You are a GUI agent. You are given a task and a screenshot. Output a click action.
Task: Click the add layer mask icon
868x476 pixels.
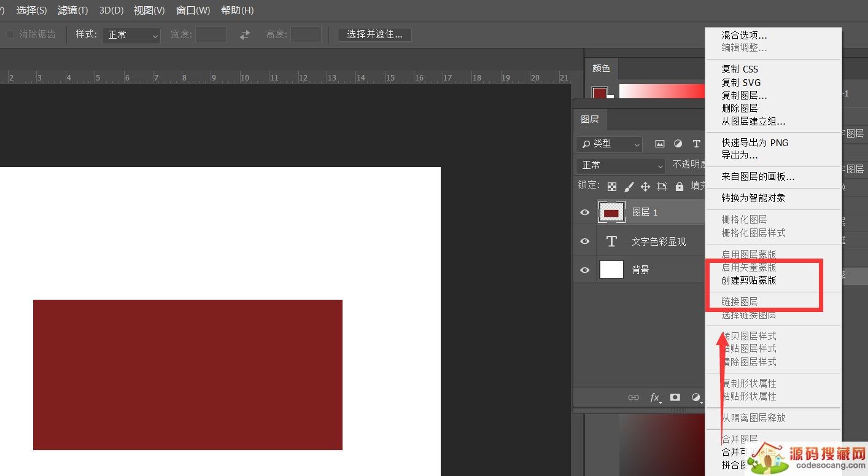675,397
